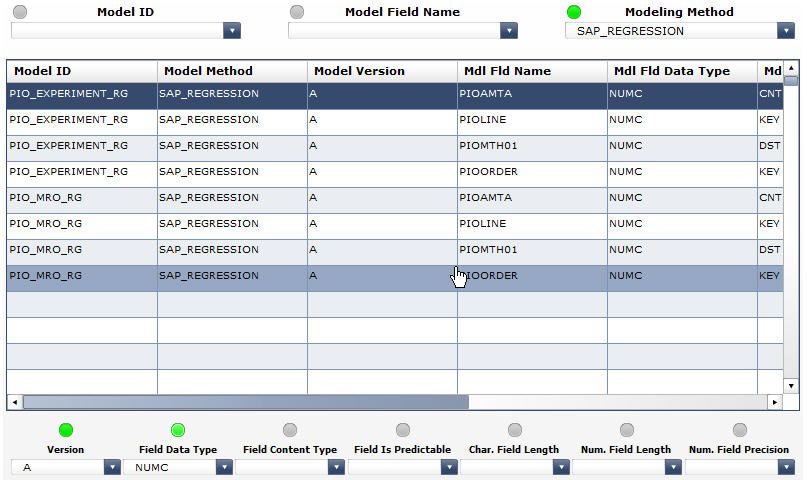Open the Field Content Type dropdown
Image resolution: width=807 pixels, height=480 pixels.
tap(336, 467)
